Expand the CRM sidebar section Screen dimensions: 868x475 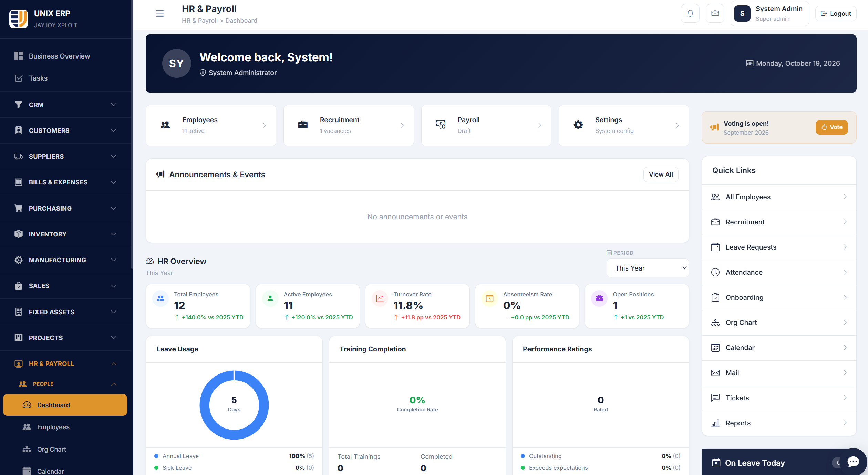click(65, 105)
